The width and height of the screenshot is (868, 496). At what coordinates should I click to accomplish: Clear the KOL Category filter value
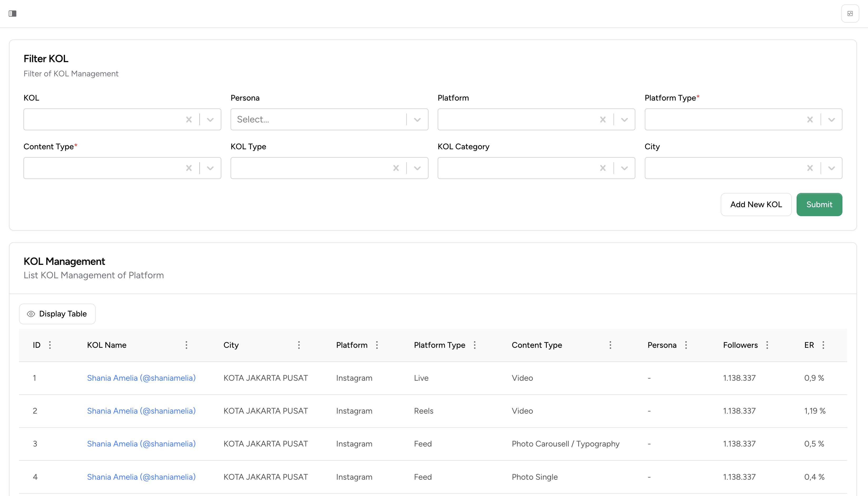coord(603,168)
